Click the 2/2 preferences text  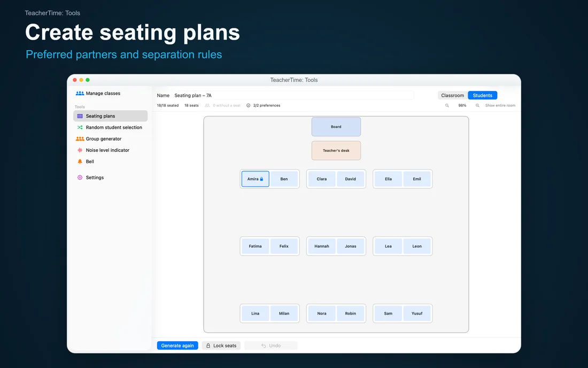click(x=267, y=106)
